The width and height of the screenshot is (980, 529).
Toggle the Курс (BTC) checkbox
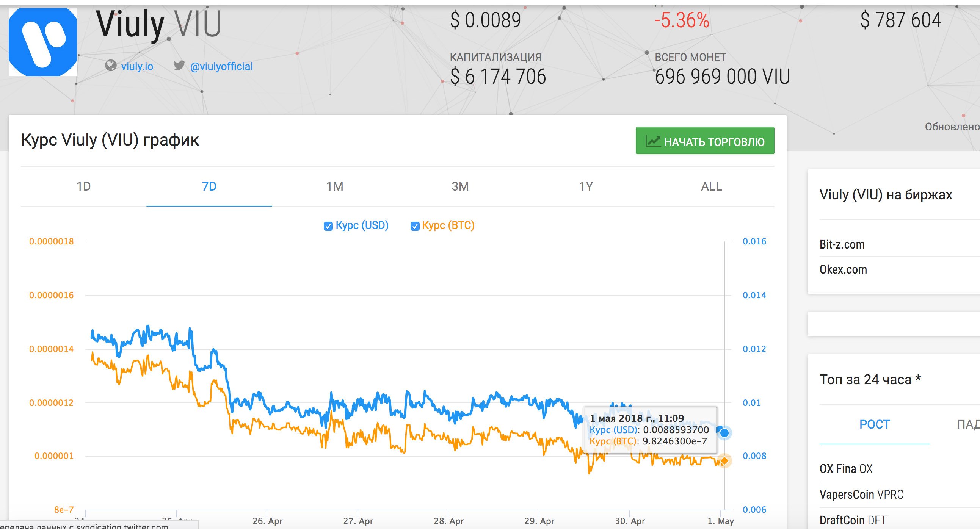(415, 226)
